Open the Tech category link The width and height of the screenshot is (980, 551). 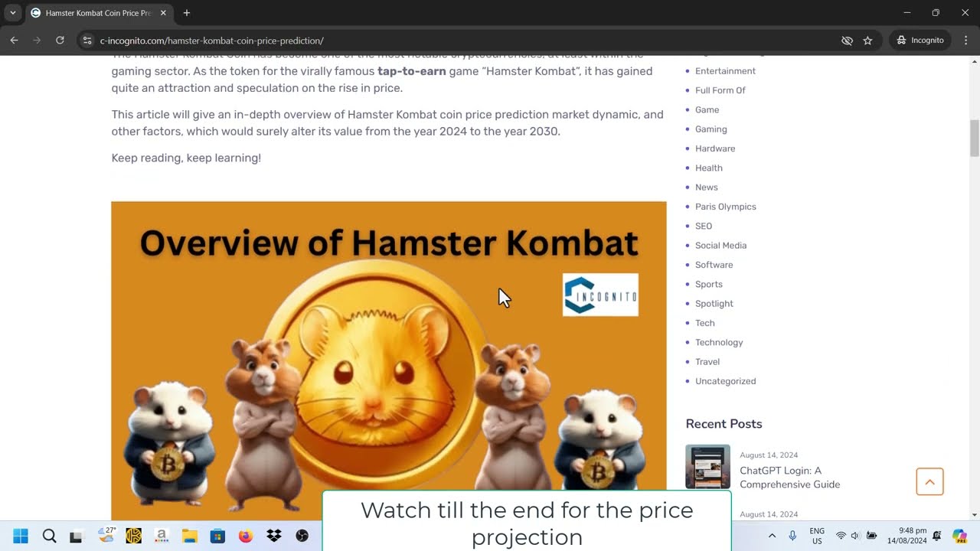(x=704, y=323)
